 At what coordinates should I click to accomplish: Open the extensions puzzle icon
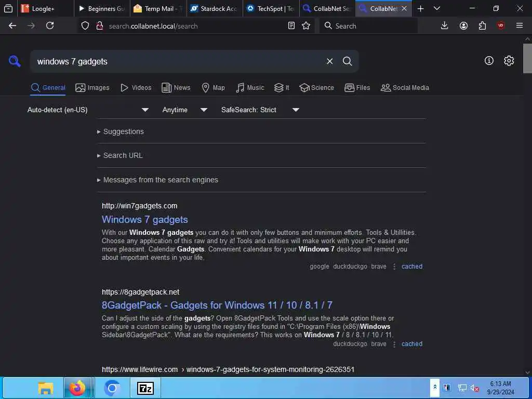(482, 26)
